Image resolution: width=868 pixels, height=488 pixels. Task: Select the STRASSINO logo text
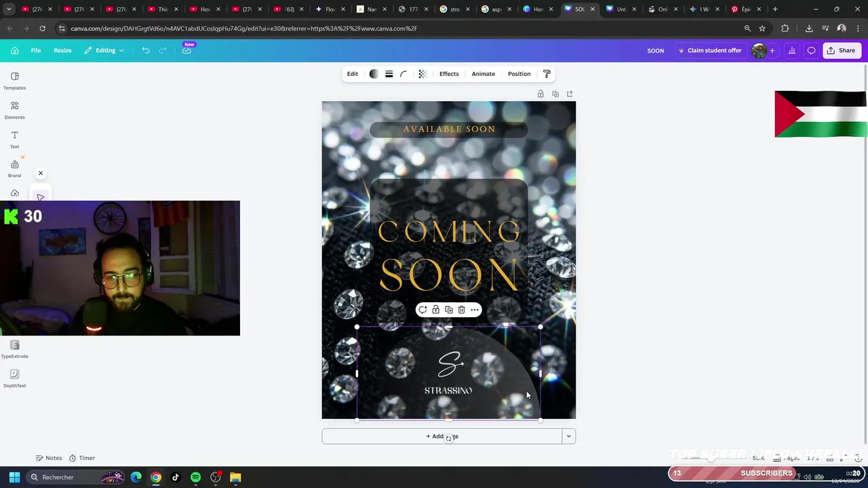click(448, 390)
